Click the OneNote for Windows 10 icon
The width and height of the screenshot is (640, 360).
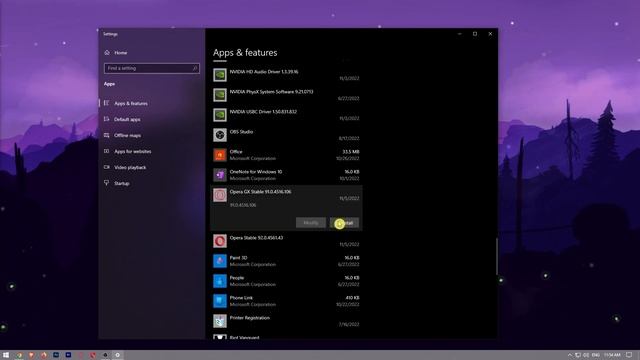click(220, 175)
